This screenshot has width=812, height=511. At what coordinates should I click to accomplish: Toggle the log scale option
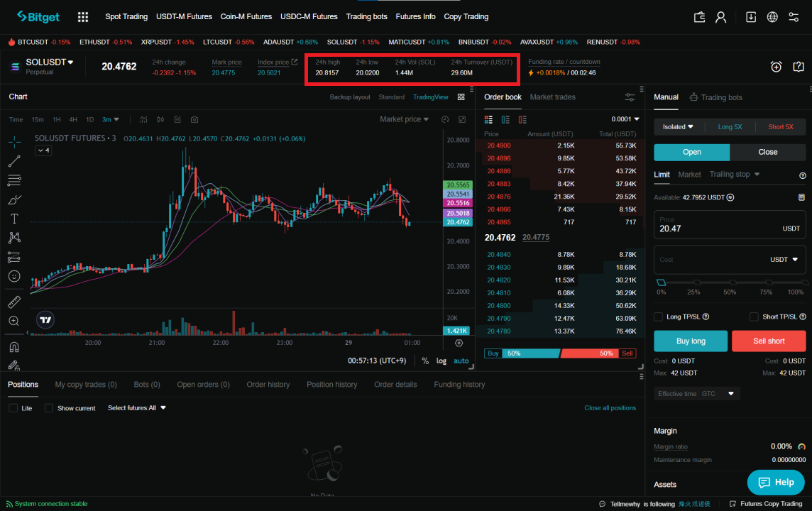tap(441, 361)
